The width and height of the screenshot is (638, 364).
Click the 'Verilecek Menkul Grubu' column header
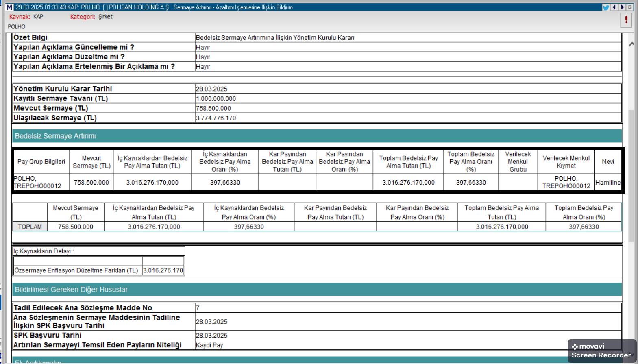518,162
